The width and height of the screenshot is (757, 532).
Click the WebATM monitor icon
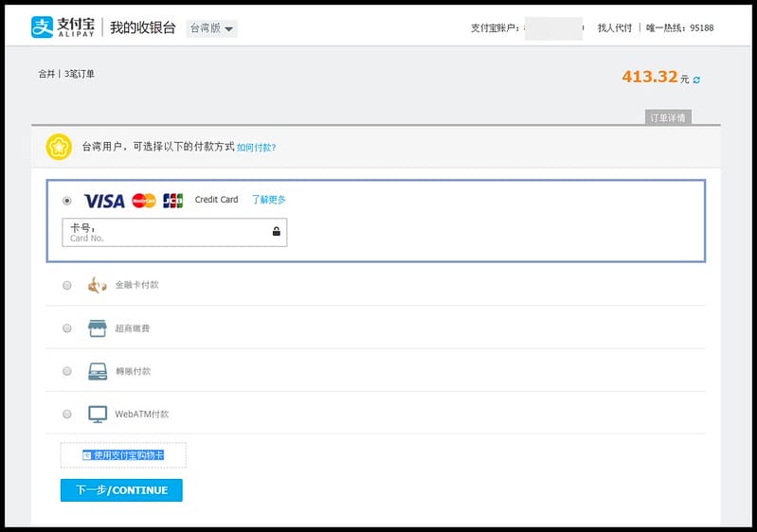pos(98,415)
